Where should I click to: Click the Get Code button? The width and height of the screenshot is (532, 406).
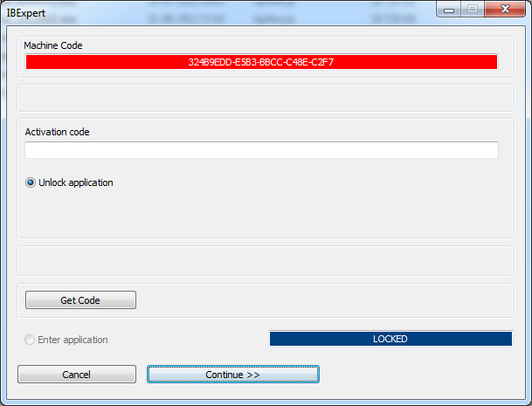point(80,299)
